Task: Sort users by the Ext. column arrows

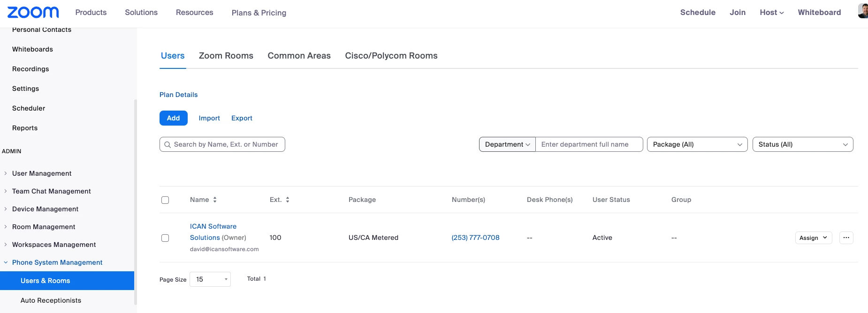Action: [288, 200]
